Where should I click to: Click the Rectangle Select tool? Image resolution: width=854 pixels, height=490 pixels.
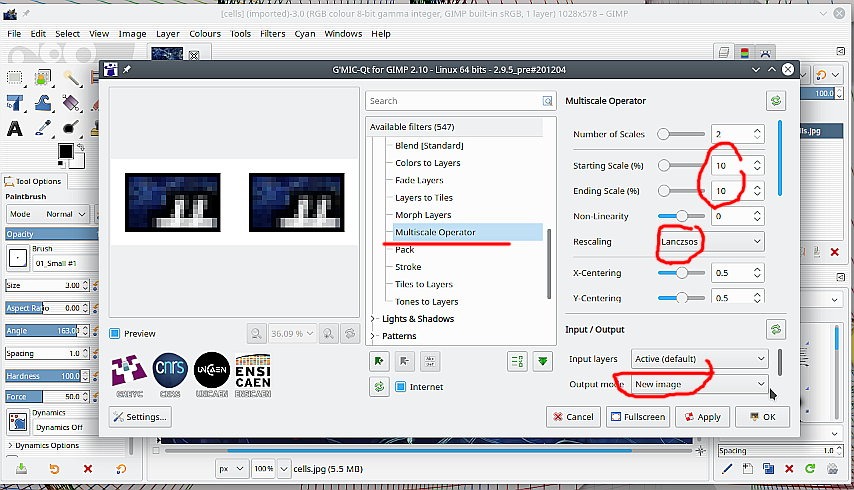tap(15, 76)
